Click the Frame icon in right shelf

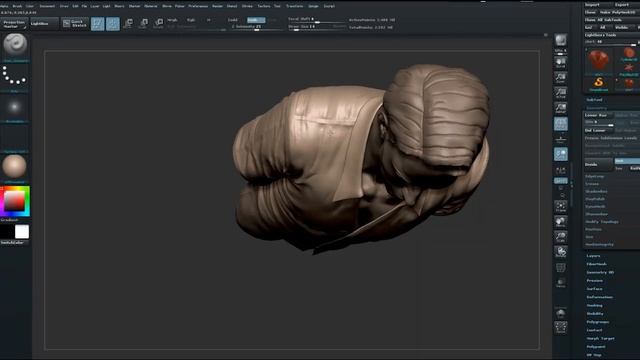coord(561,207)
